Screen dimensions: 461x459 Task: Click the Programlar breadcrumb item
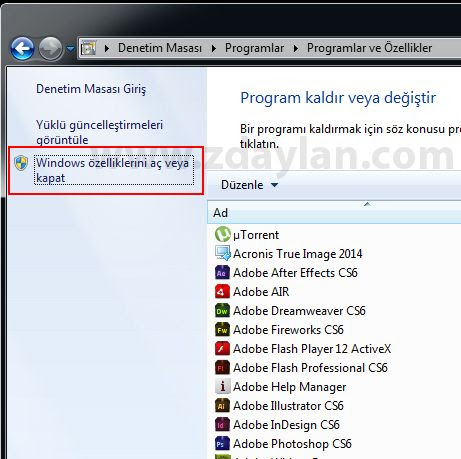click(x=254, y=48)
